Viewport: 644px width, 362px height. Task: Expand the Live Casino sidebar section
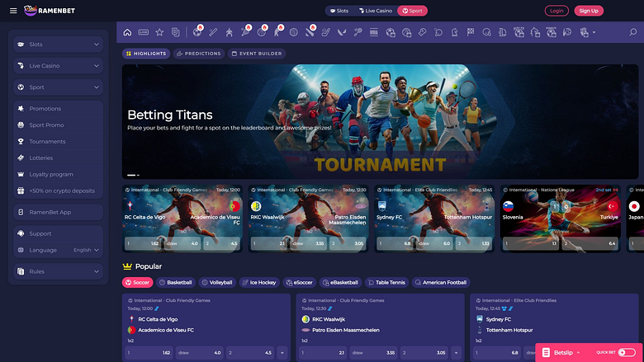point(58,66)
